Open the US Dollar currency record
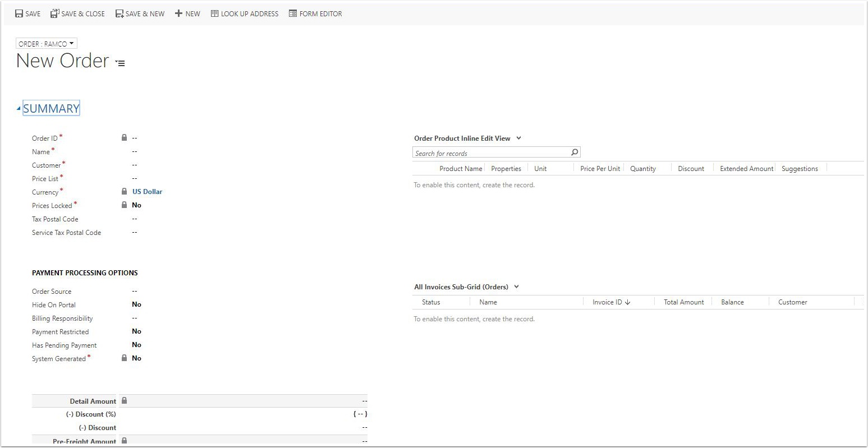868x448 pixels. coord(147,191)
